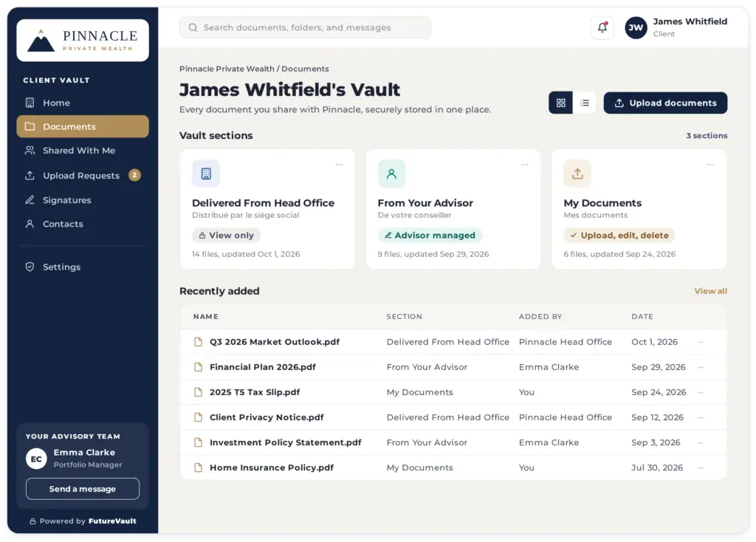Open row menu for Home Insurance Policy.pdf
This screenshot has width=756, height=542.
pyautogui.click(x=701, y=467)
